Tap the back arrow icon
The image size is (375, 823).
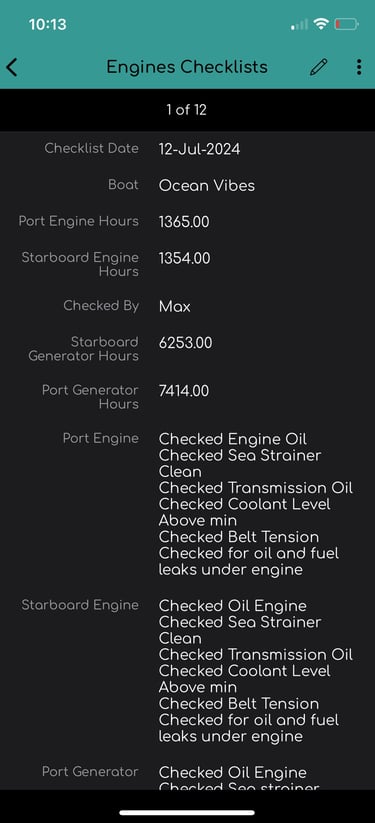coord(12,67)
